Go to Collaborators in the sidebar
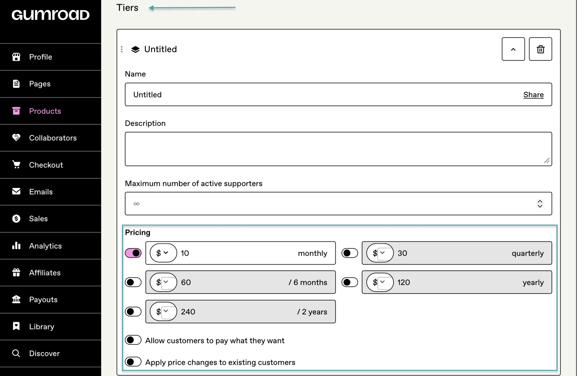The image size is (588, 376). [50, 138]
